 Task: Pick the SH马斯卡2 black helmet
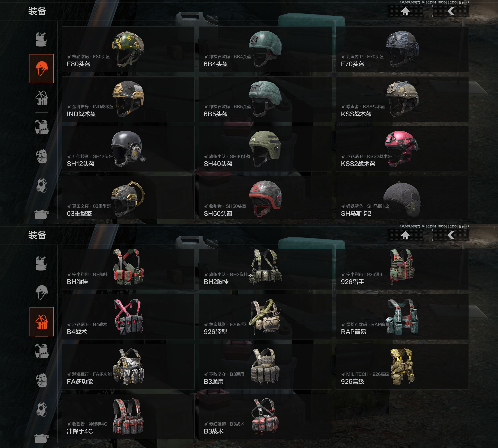click(402, 197)
